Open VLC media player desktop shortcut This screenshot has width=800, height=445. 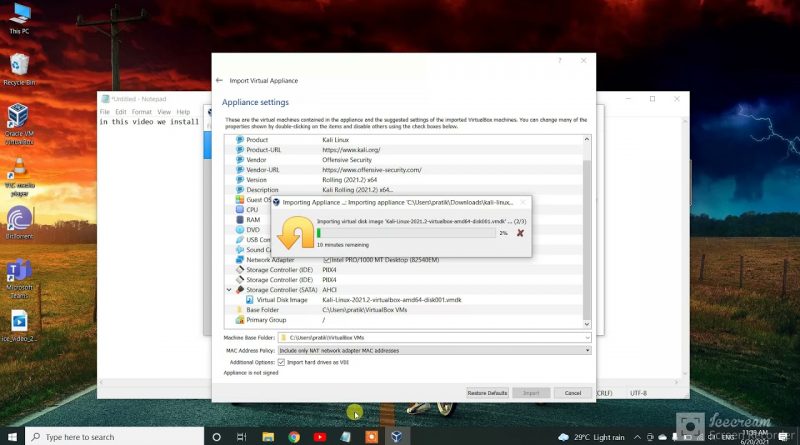click(19, 177)
